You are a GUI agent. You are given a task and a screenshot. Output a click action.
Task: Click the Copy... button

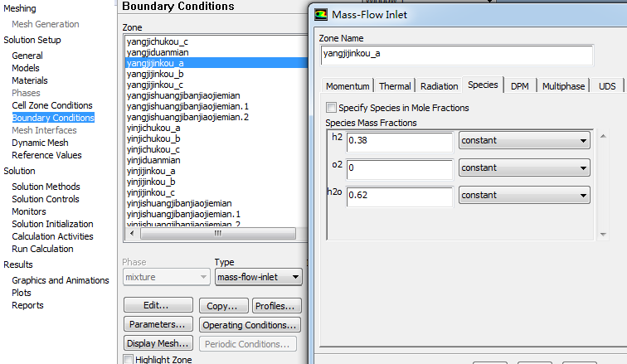coord(224,306)
